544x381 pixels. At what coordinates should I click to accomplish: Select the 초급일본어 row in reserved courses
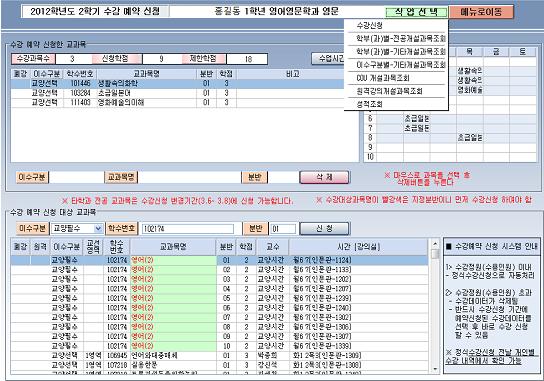[185, 93]
